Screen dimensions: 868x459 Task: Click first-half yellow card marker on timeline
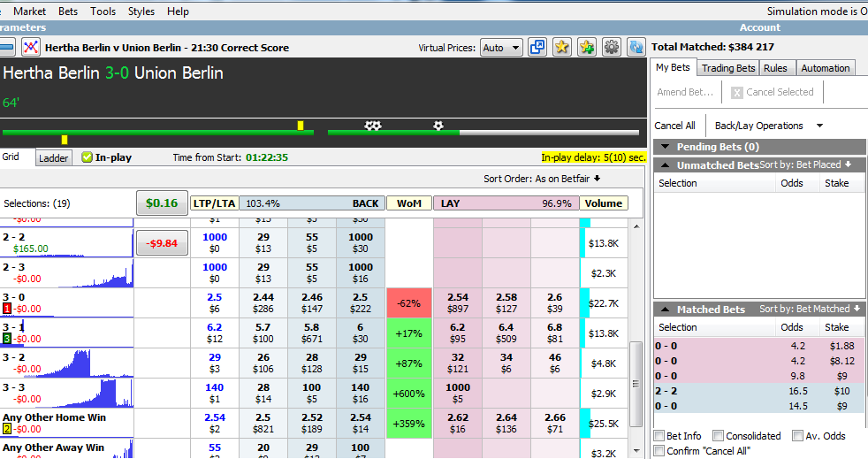pyautogui.click(x=301, y=126)
